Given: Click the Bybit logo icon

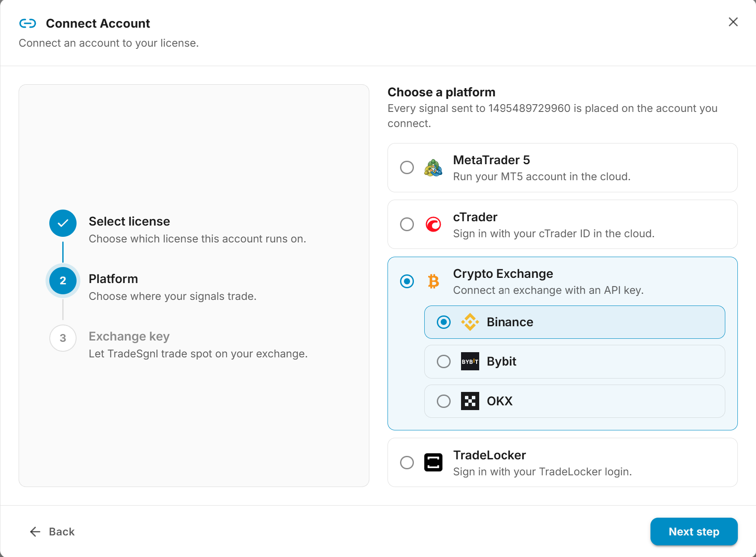Looking at the screenshot, I should click(470, 361).
